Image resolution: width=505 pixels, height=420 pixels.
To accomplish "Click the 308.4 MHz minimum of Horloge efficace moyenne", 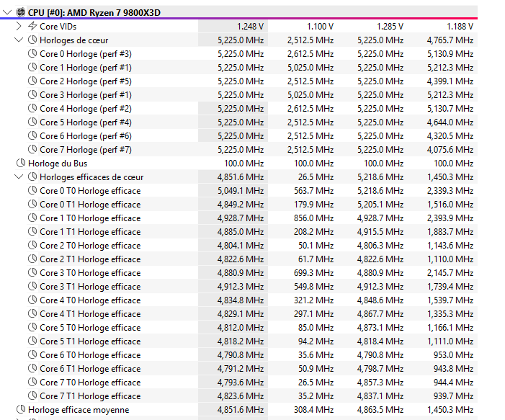I will pyautogui.click(x=313, y=410).
